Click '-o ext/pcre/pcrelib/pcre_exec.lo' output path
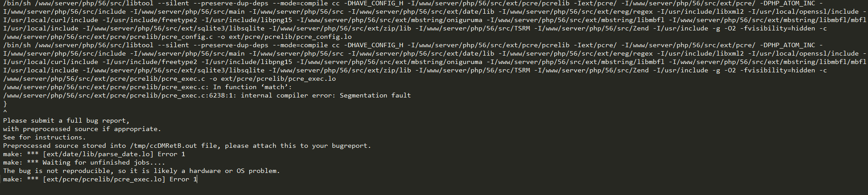This screenshot has height=195, width=868. pyautogui.click(x=272, y=79)
